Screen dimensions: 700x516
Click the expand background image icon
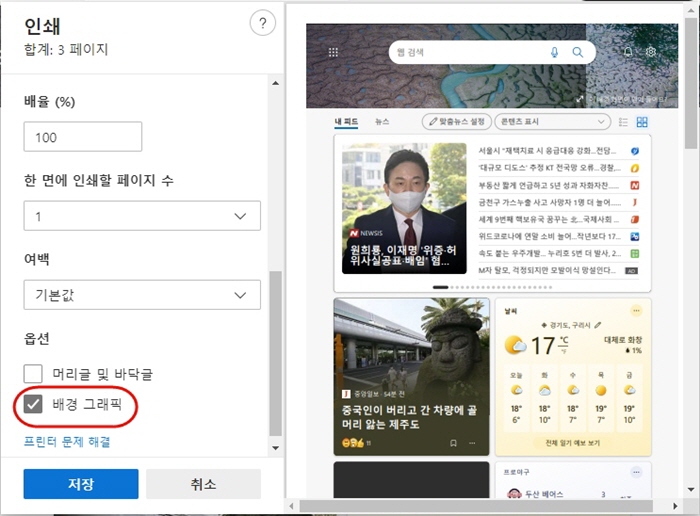(579, 99)
